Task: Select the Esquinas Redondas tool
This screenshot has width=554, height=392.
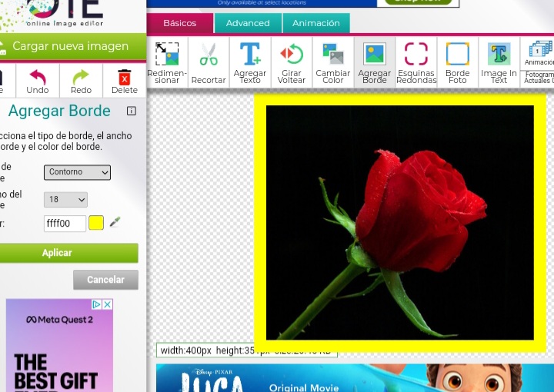Action: pos(416,61)
